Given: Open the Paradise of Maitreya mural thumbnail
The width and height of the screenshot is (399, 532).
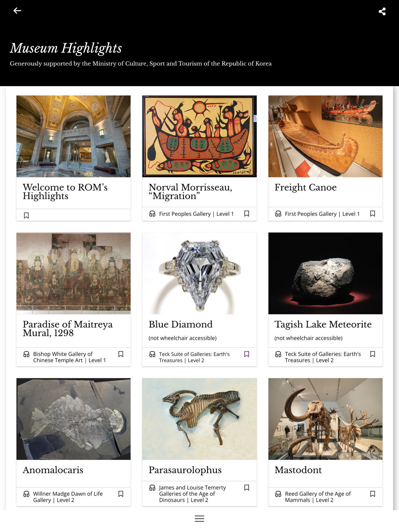Looking at the screenshot, I should pyautogui.click(x=73, y=273).
